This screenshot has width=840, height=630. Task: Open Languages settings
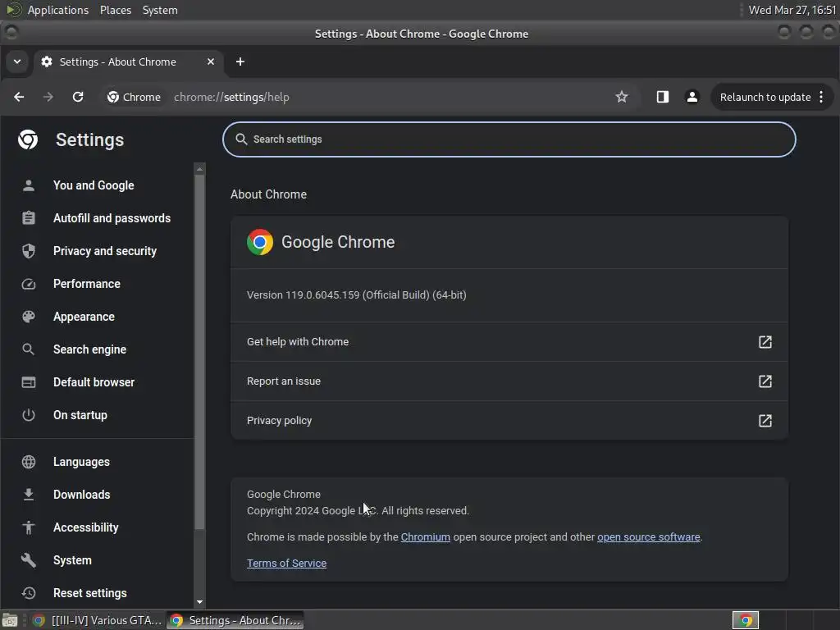(81, 462)
